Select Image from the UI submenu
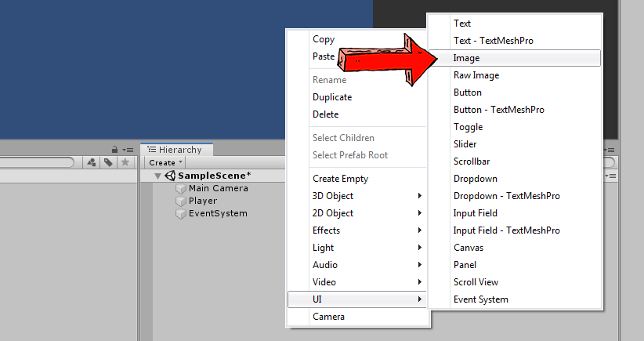 467,58
